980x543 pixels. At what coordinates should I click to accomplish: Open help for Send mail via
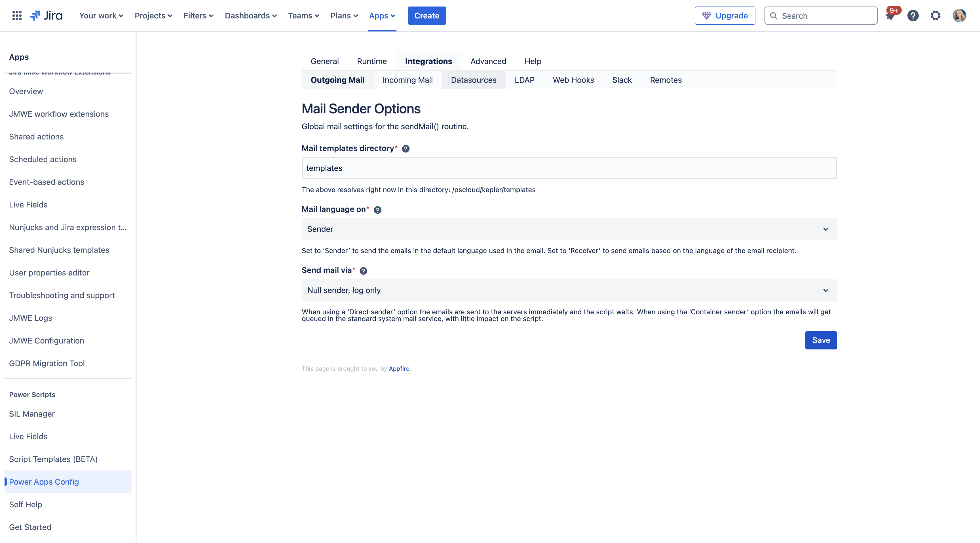tap(363, 271)
